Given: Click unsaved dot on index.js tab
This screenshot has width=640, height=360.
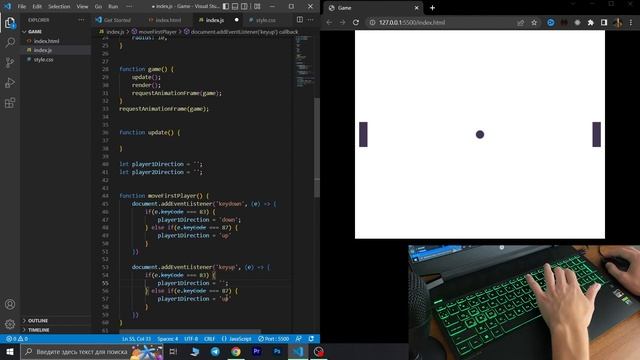Looking at the screenshot, I should click(x=236, y=20).
